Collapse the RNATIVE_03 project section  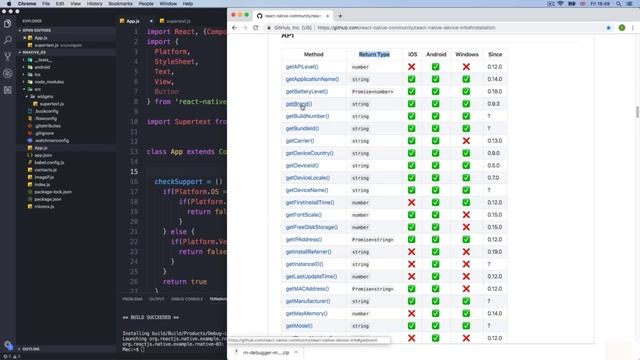[34, 52]
